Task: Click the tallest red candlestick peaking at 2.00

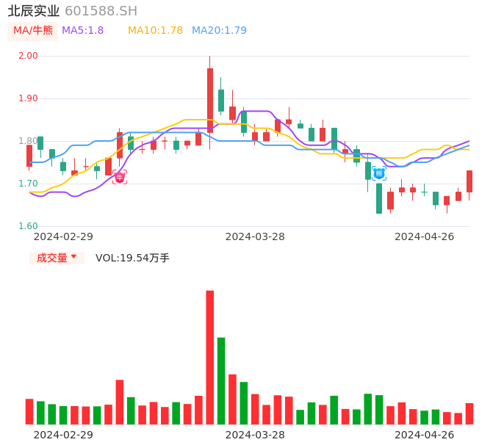Action: coord(209,100)
